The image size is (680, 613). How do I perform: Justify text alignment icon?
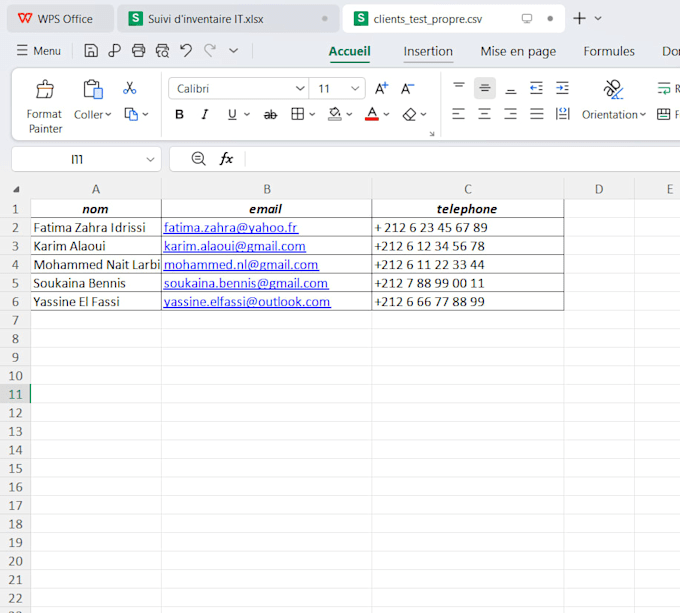[x=536, y=114]
